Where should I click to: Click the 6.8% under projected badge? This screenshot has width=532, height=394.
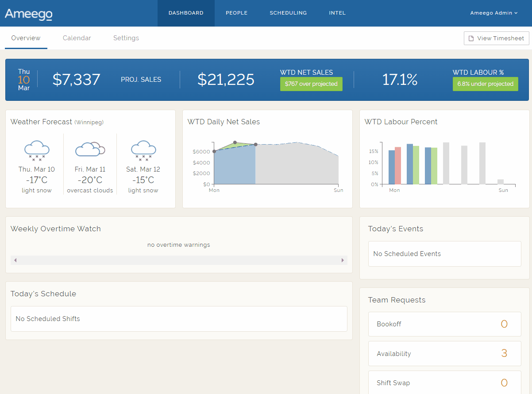click(x=485, y=84)
